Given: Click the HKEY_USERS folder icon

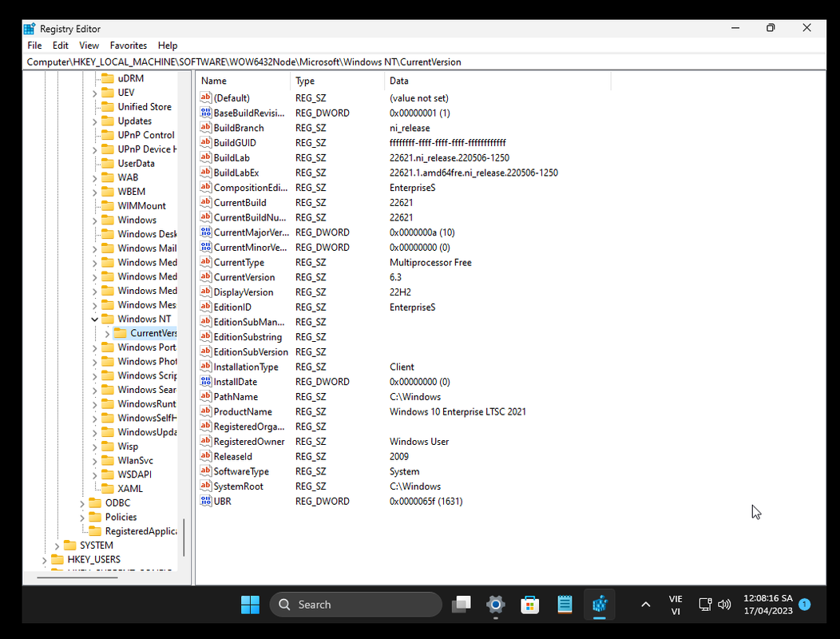Looking at the screenshot, I should [x=57, y=559].
